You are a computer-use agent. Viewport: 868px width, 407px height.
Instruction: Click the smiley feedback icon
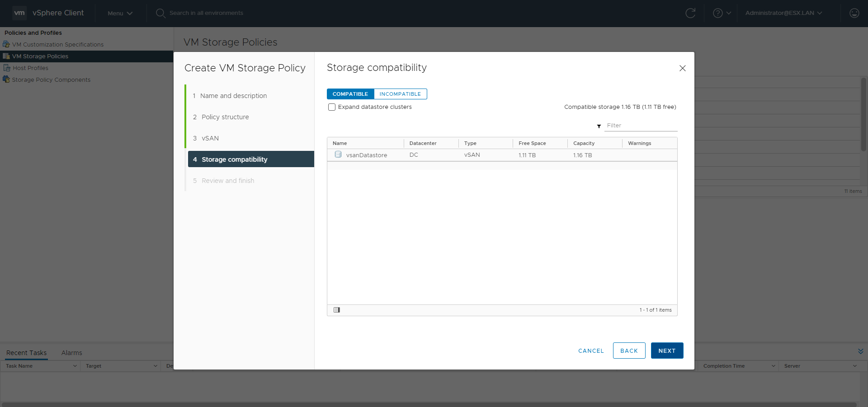click(x=854, y=13)
